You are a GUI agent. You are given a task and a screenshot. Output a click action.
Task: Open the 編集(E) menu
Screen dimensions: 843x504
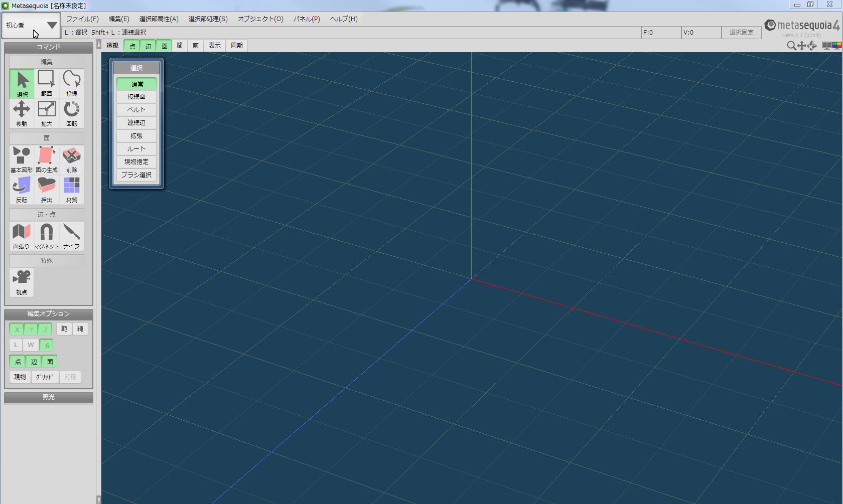[x=119, y=19]
